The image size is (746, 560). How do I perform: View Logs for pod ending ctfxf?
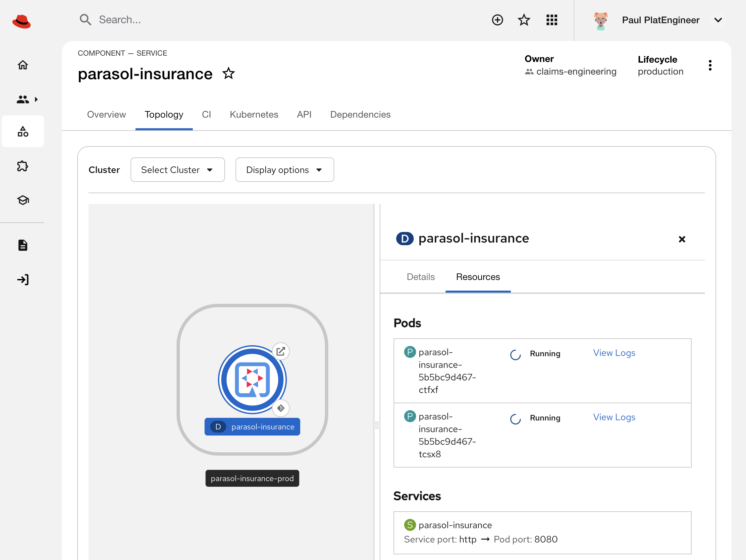614,353
